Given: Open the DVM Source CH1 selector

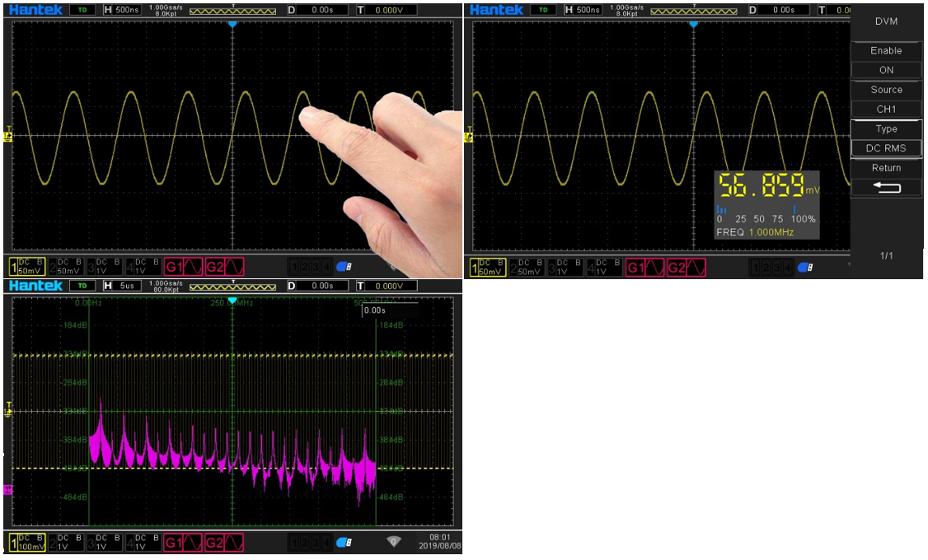Looking at the screenshot, I should (x=886, y=109).
